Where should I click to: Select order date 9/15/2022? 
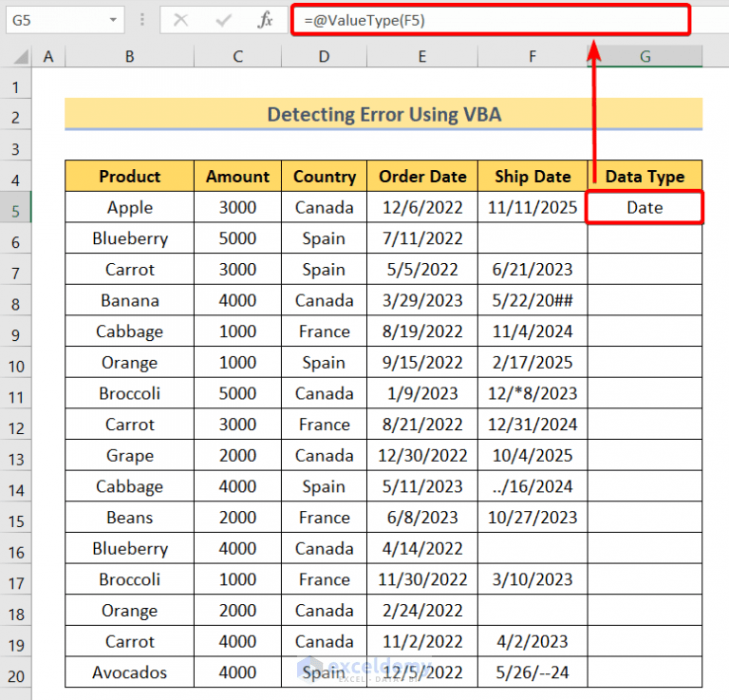pyautogui.click(x=422, y=362)
